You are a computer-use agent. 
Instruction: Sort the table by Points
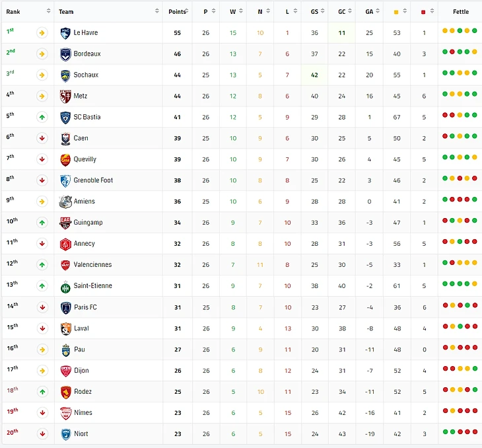point(186,11)
